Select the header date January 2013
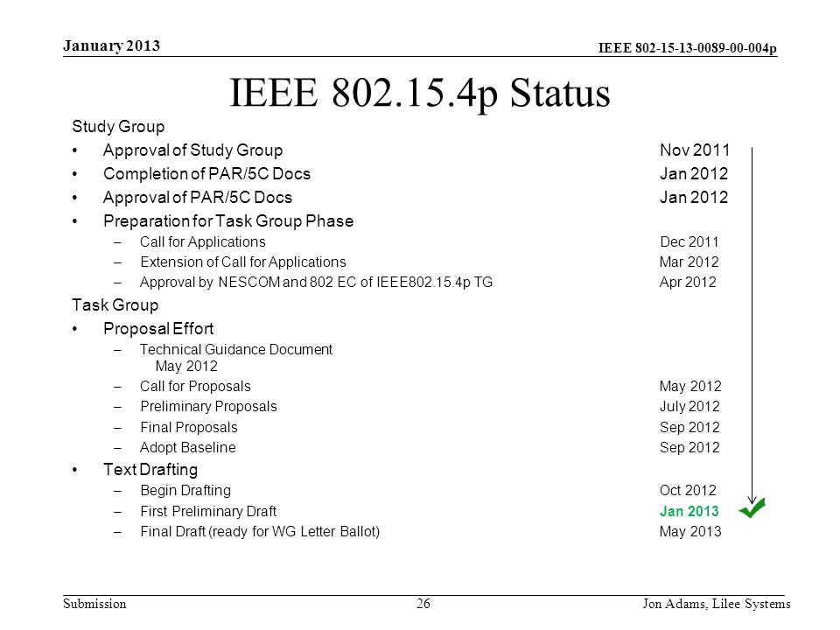 coord(111,45)
